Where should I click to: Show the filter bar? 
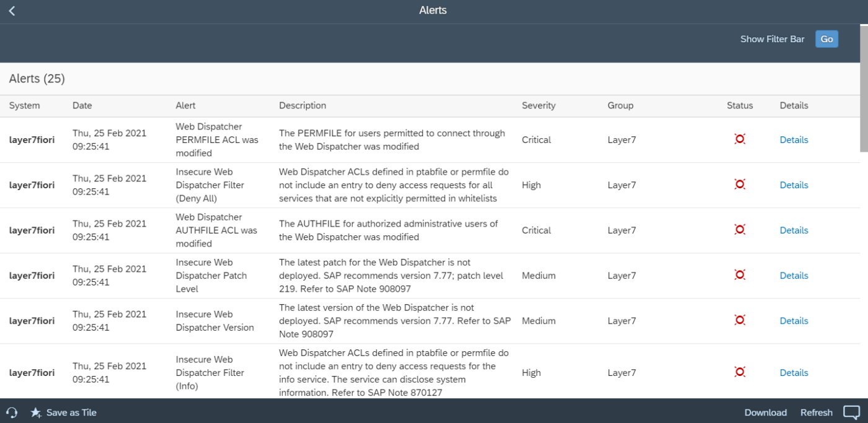click(x=773, y=38)
